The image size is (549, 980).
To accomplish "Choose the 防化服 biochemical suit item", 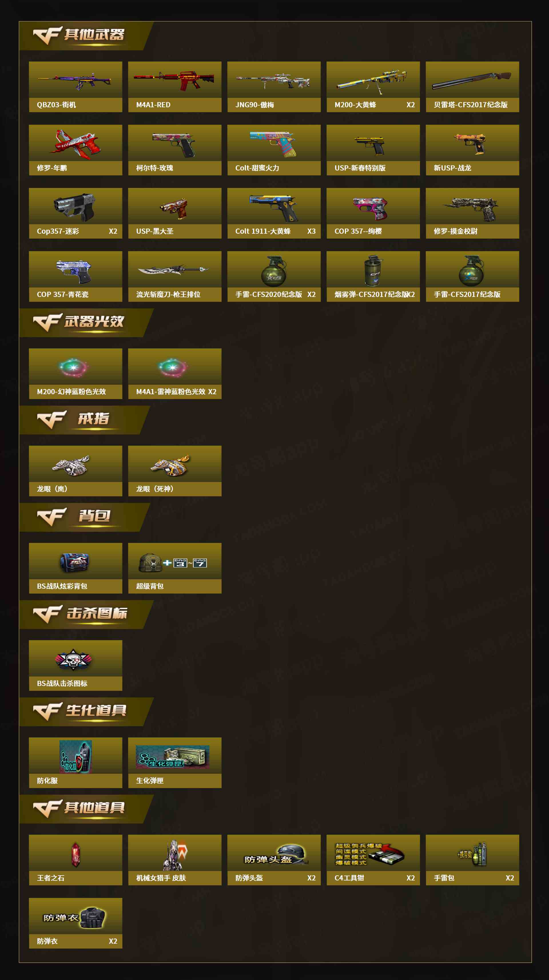I will 75,763.
